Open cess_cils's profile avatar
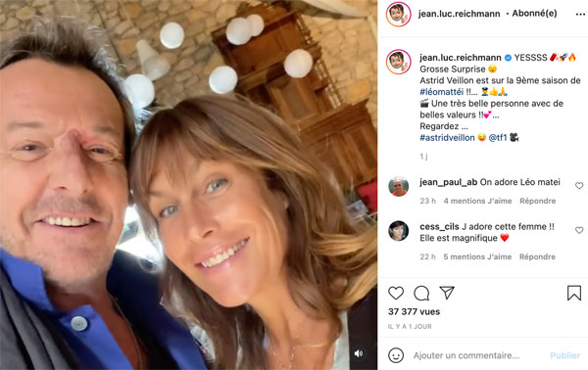 point(399,231)
